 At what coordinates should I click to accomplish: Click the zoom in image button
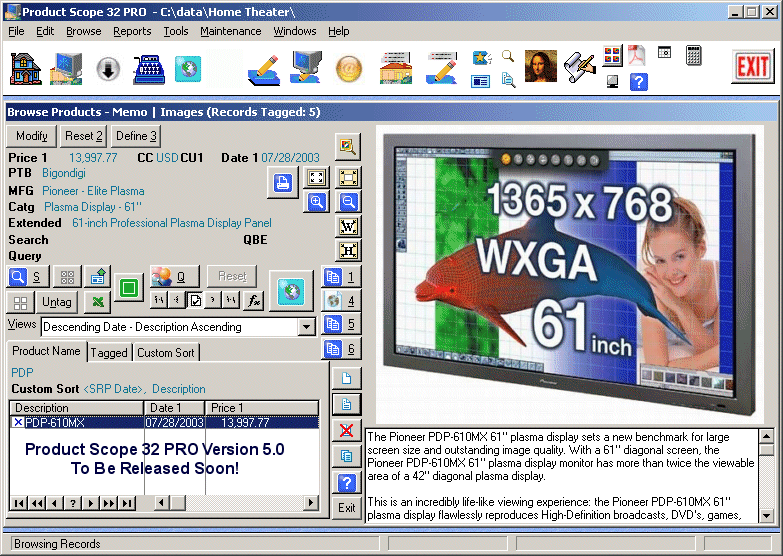[317, 202]
